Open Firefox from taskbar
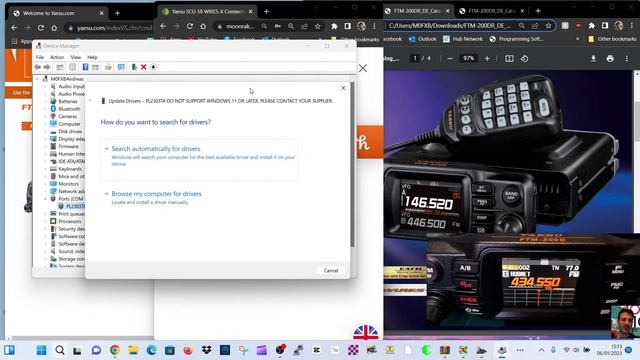The height and width of the screenshot is (360, 640). tap(188, 350)
